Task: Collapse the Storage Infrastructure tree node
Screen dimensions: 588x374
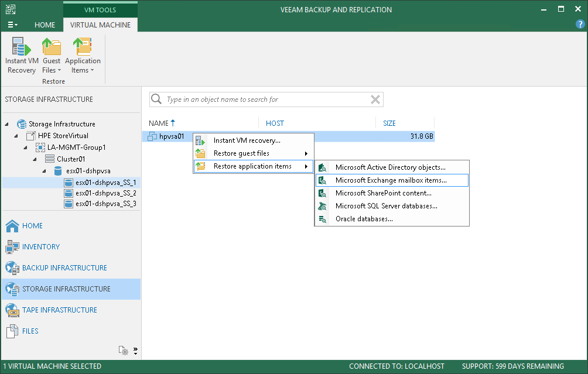Action: 7,124
